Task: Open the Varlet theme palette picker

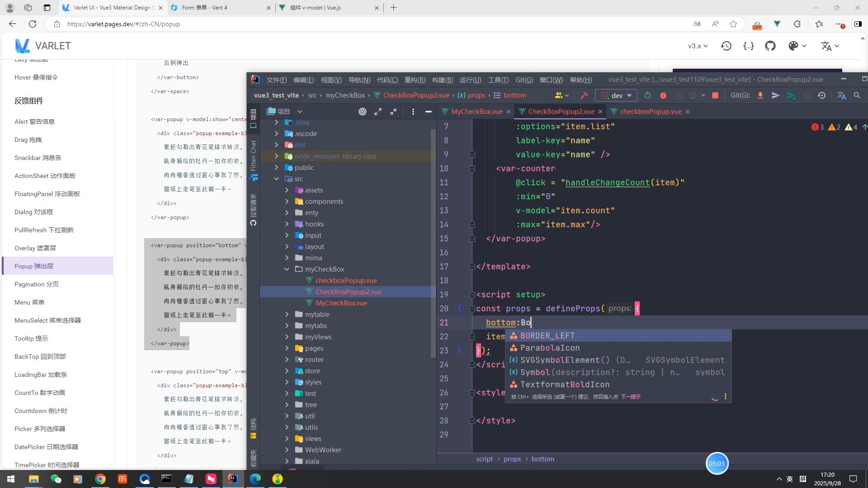Action: (x=793, y=46)
